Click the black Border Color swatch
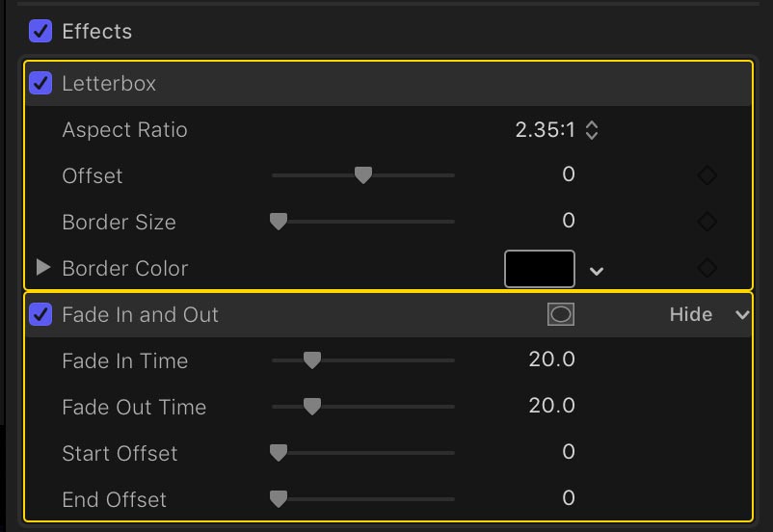The height and width of the screenshot is (532, 773). pyautogui.click(x=540, y=269)
